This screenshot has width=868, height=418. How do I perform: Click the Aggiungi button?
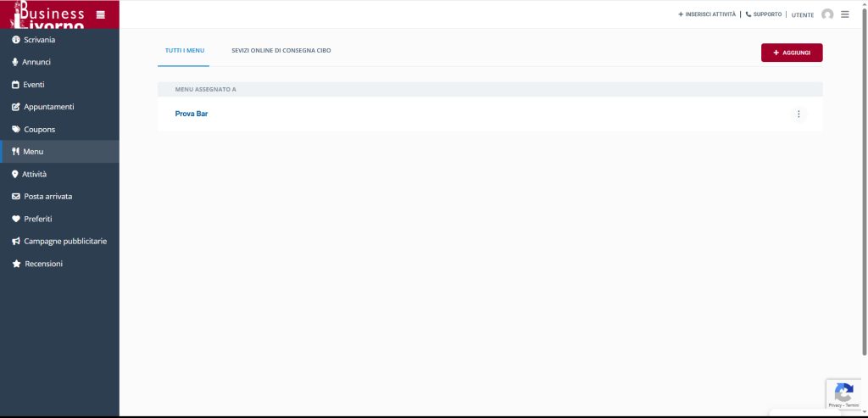point(792,53)
